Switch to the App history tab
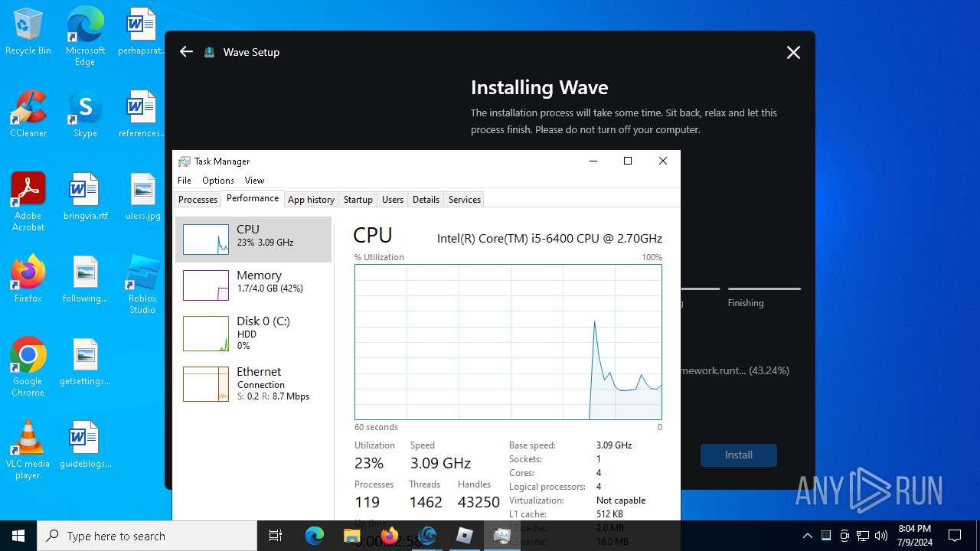Viewport: 980px width, 551px height. tap(311, 200)
